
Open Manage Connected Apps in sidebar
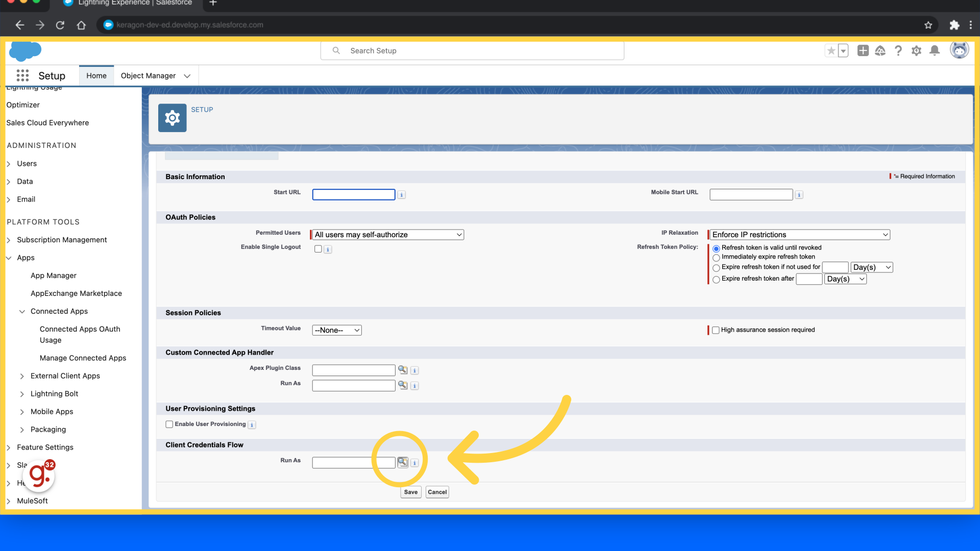pos(83,358)
